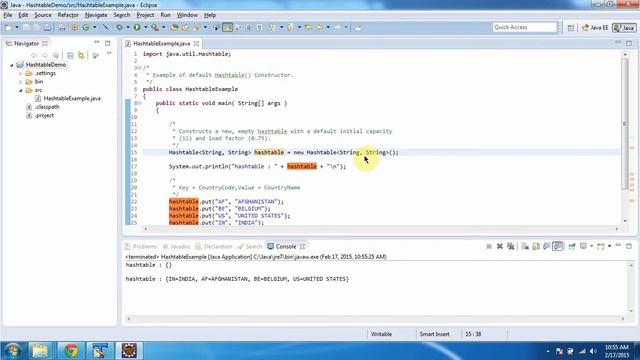Screen dimensions: 640x360
Task: Start the Debug bug icon
Action: [119, 27]
